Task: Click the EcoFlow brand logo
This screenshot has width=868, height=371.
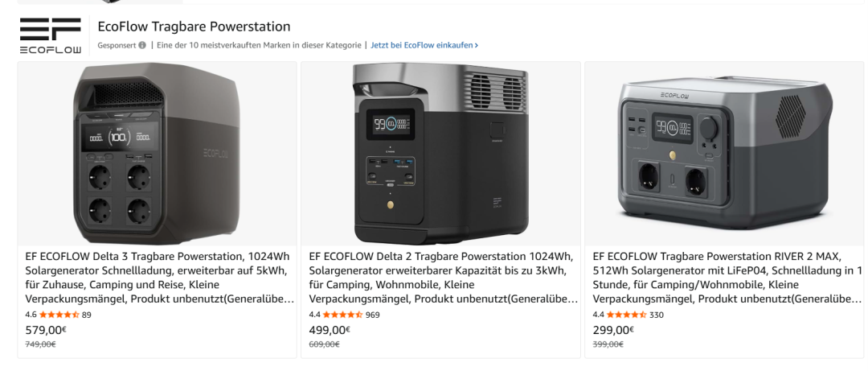Action: tap(51, 35)
